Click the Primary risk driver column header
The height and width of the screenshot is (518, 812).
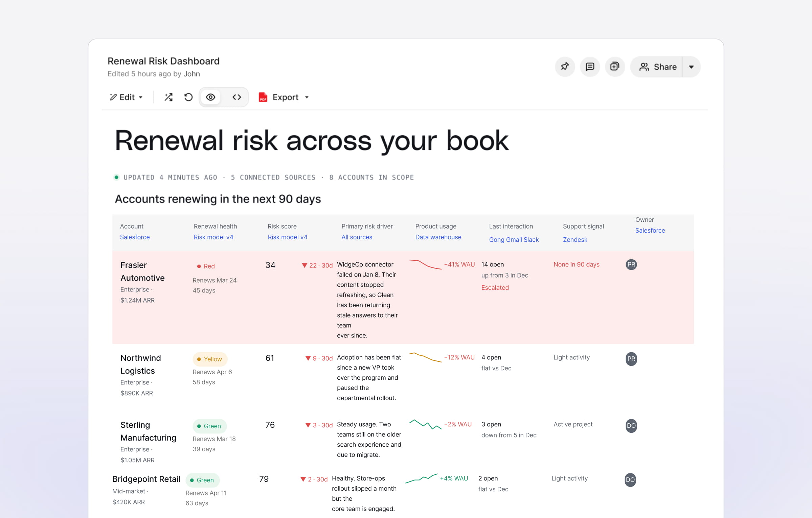pos(367,226)
